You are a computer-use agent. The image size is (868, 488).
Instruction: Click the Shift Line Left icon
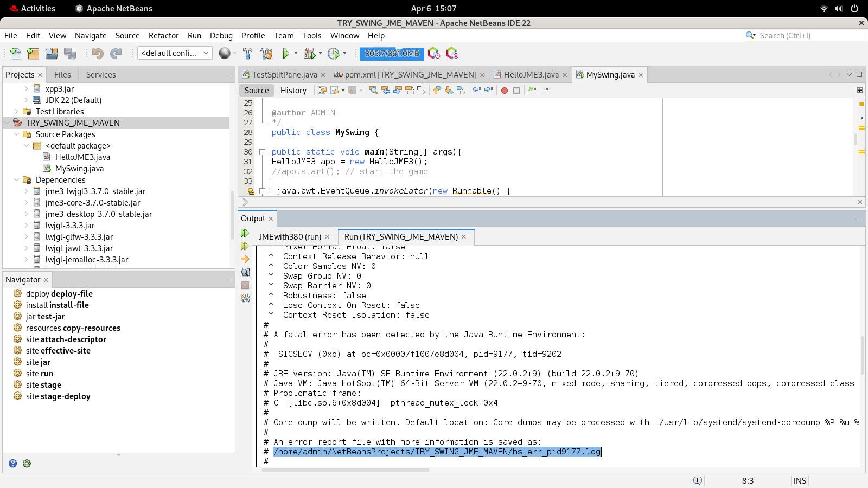[477, 91]
